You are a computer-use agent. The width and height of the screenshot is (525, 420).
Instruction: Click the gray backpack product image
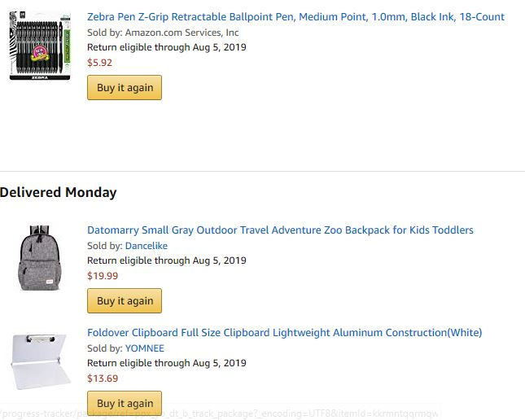coord(41,259)
